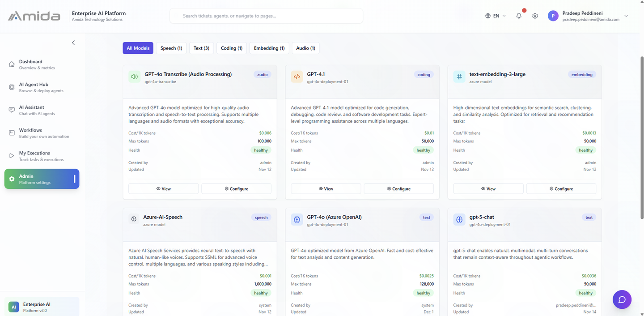644x316 pixels.
Task: Click the GPT-4o (Azure OpenAI) brain icon
Action: [x=297, y=219]
